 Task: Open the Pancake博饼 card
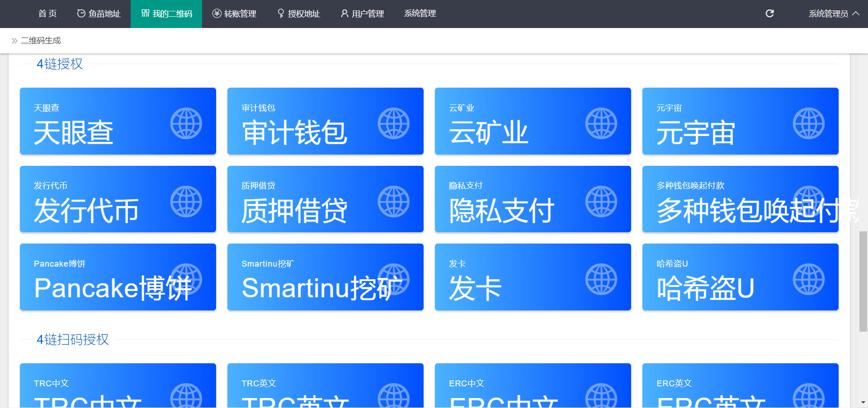coord(118,277)
